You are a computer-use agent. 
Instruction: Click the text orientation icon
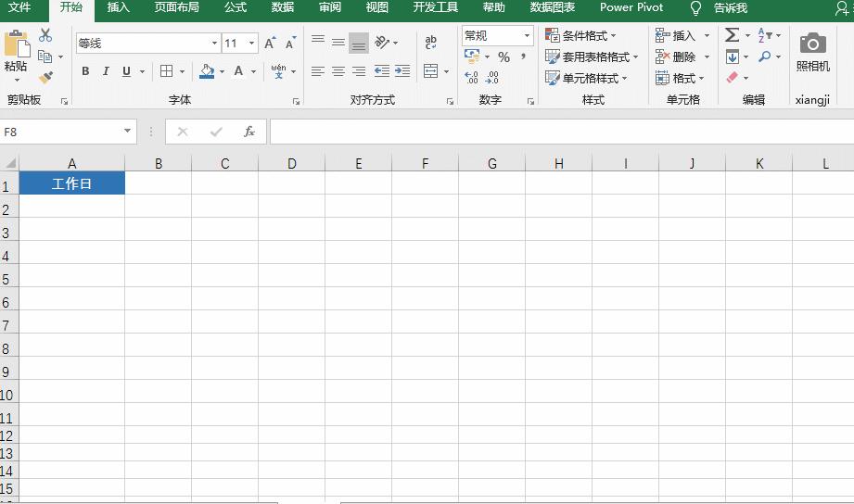click(x=382, y=42)
